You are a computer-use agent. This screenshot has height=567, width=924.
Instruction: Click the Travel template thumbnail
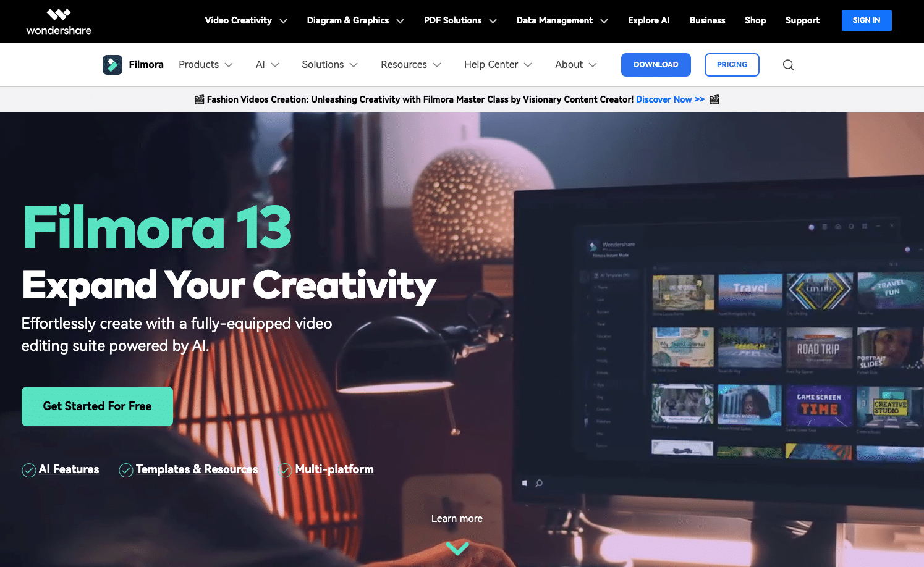point(750,292)
